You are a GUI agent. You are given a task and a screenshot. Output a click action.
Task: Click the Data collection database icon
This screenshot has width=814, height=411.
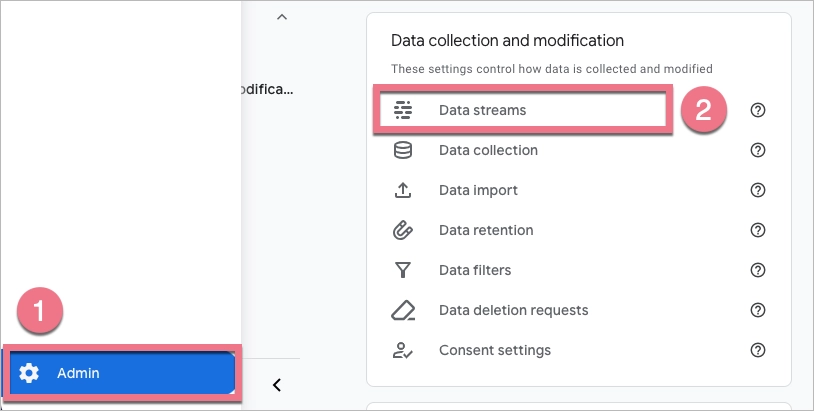pos(403,150)
